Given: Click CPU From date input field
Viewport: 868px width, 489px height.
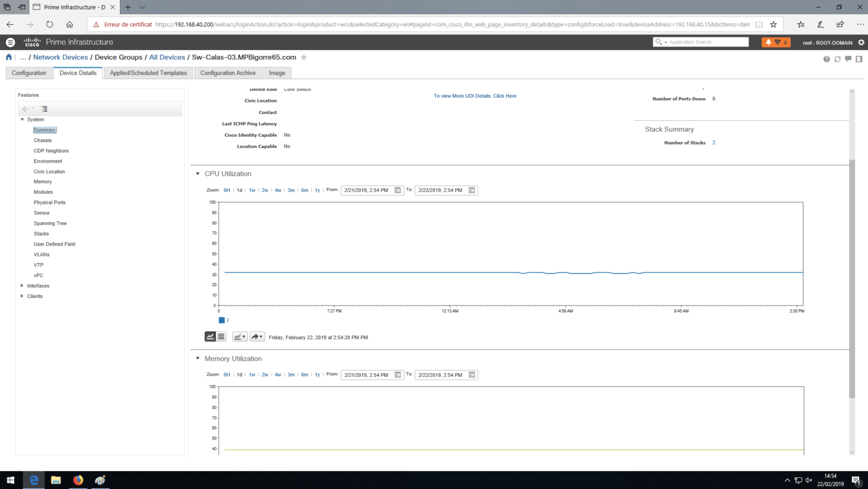Looking at the screenshot, I should [x=367, y=190].
